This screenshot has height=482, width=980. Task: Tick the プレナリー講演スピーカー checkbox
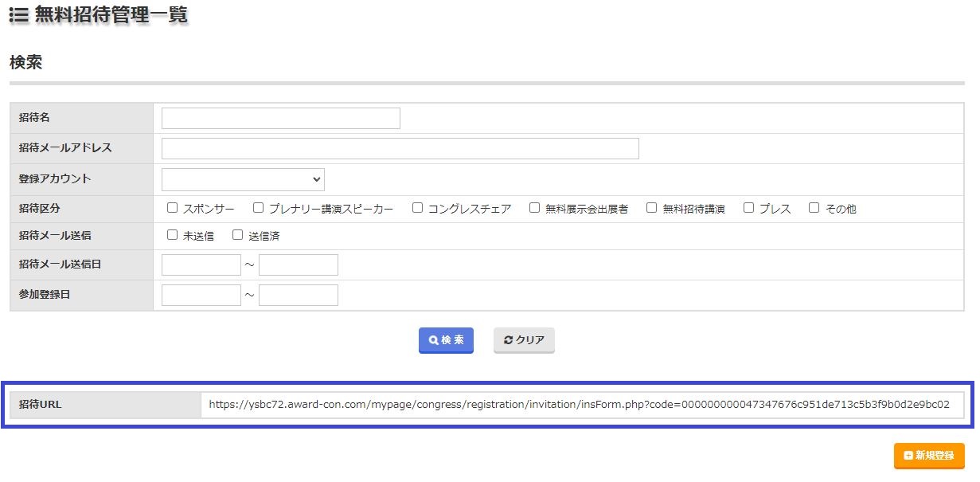[259, 208]
